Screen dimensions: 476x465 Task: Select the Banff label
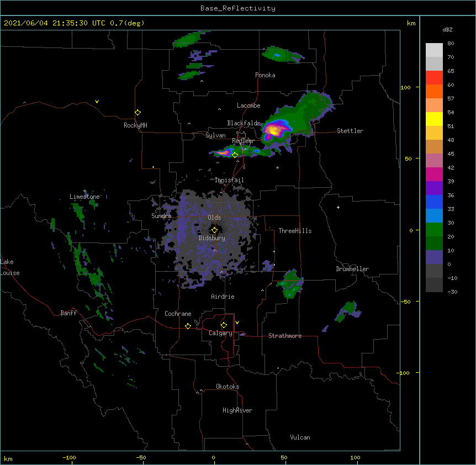pos(68,313)
